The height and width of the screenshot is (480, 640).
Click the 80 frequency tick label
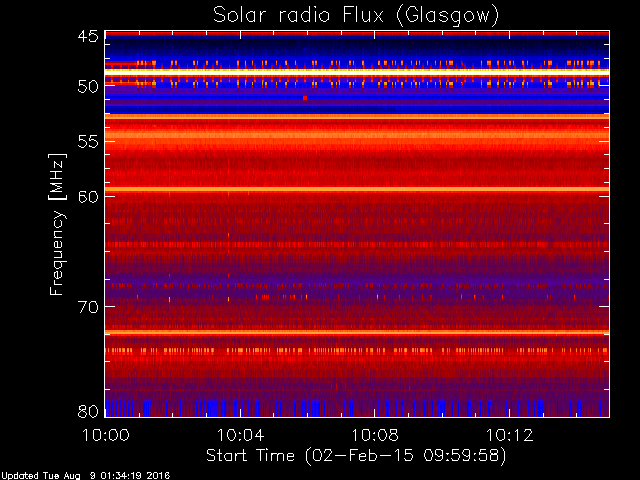click(88, 411)
